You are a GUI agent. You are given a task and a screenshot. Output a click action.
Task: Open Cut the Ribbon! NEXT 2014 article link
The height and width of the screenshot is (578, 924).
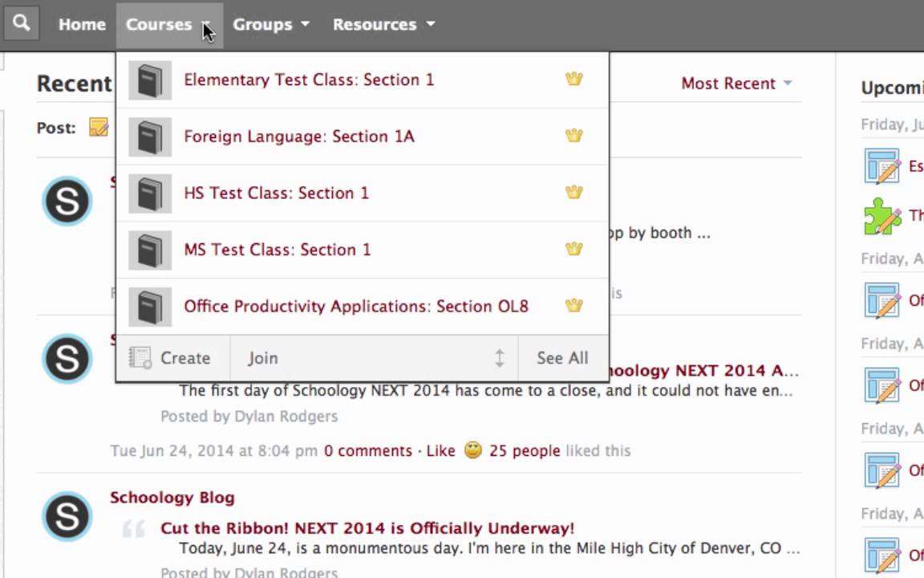click(x=367, y=528)
